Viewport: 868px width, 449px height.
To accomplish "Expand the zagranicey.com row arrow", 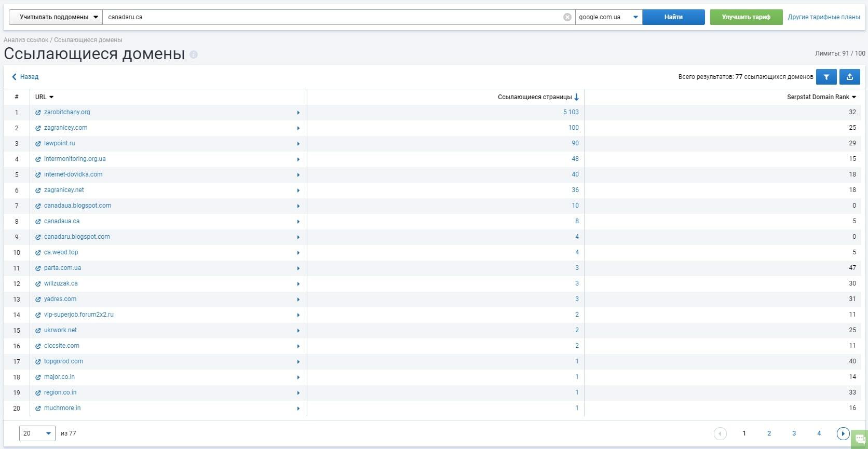I will (x=299, y=128).
